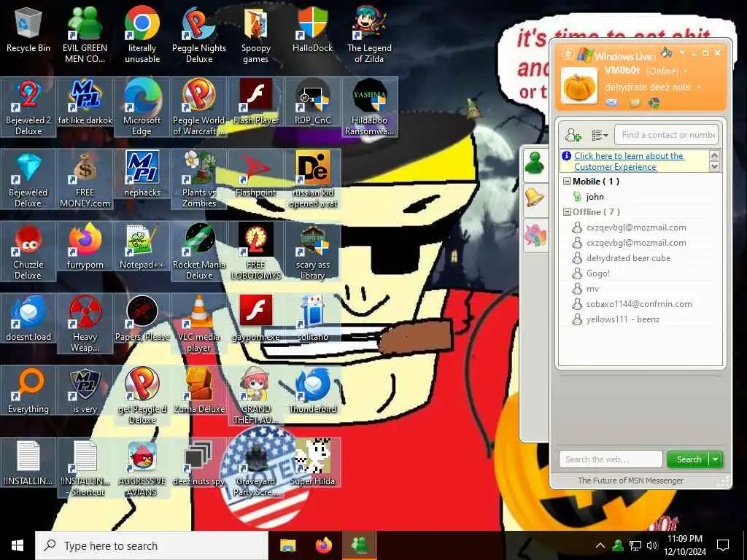Open the Show menu arrow in Messenger title bar
747x560 pixels.
pos(682,52)
